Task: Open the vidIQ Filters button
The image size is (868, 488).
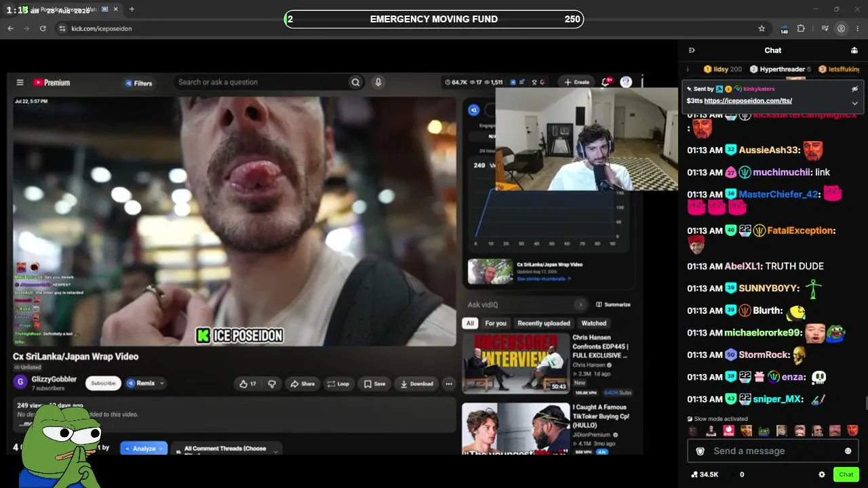Action: click(139, 83)
